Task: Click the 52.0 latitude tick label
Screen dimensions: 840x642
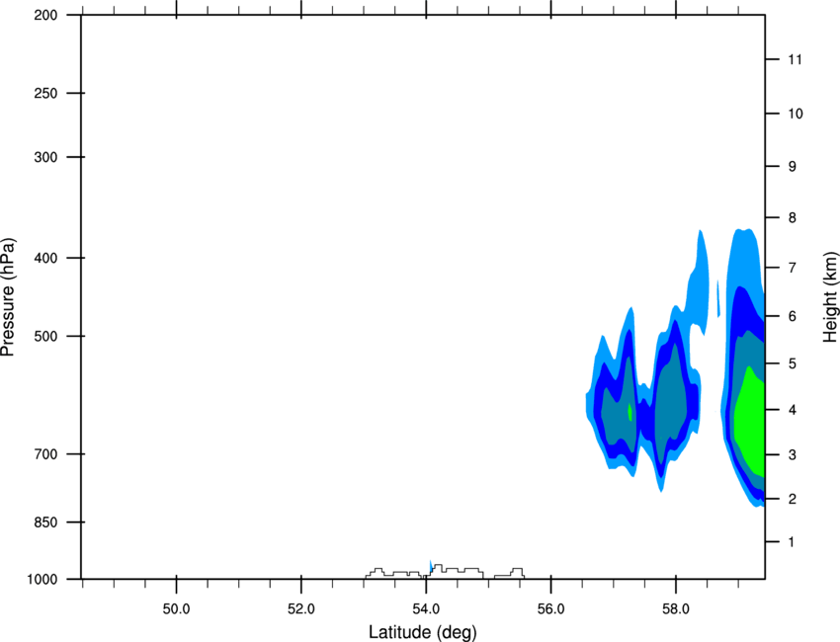Action: (301, 609)
